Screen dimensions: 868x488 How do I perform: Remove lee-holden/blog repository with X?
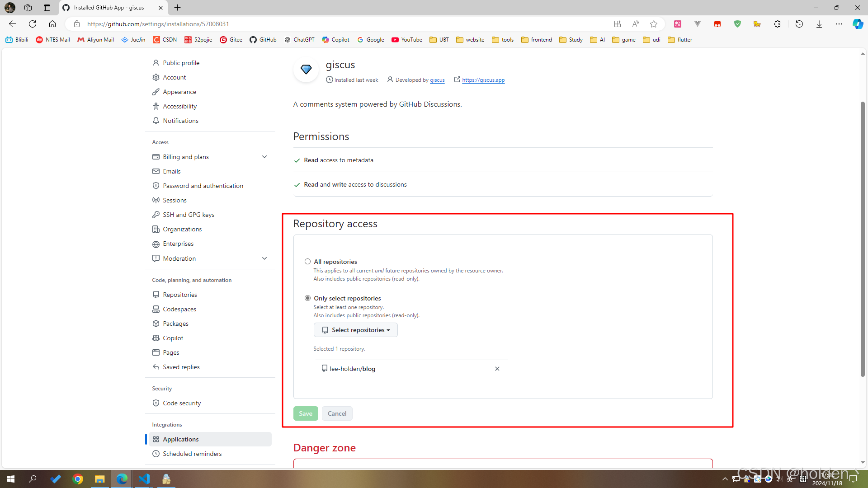497,369
